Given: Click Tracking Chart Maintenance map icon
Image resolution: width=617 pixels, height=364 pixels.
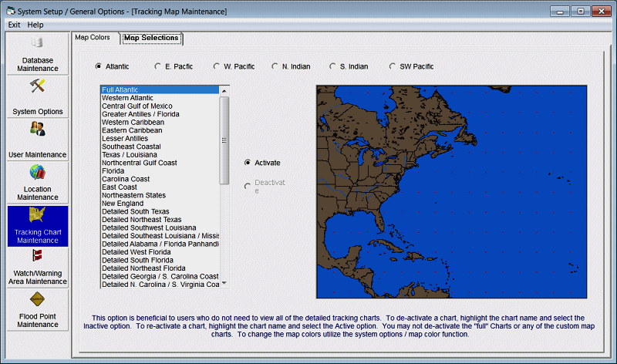Looking at the screenshot, I should pyautogui.click(x=37, y=215).
